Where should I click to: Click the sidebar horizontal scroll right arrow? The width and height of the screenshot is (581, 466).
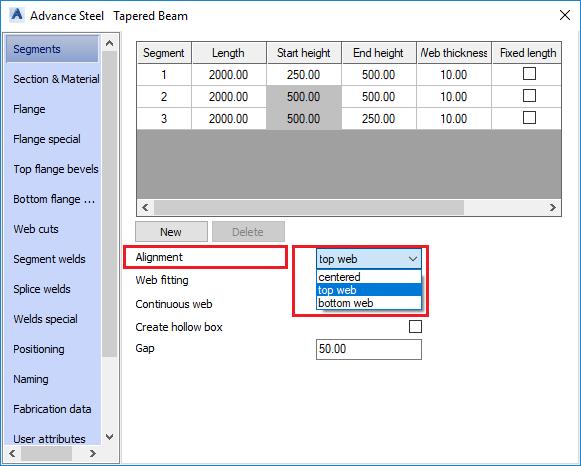93,453
